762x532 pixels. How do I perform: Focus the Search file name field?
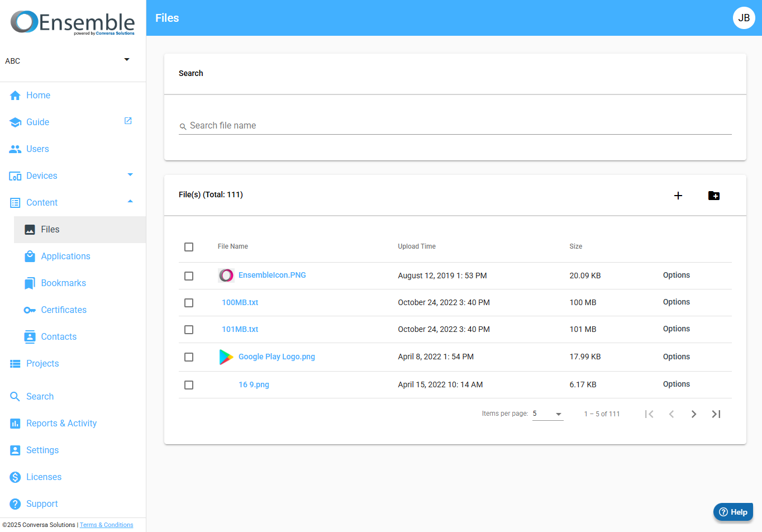tap(455, 126)
